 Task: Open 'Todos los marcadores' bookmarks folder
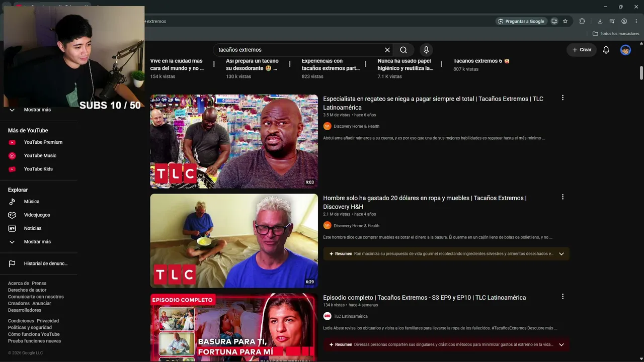pos(616,34)
